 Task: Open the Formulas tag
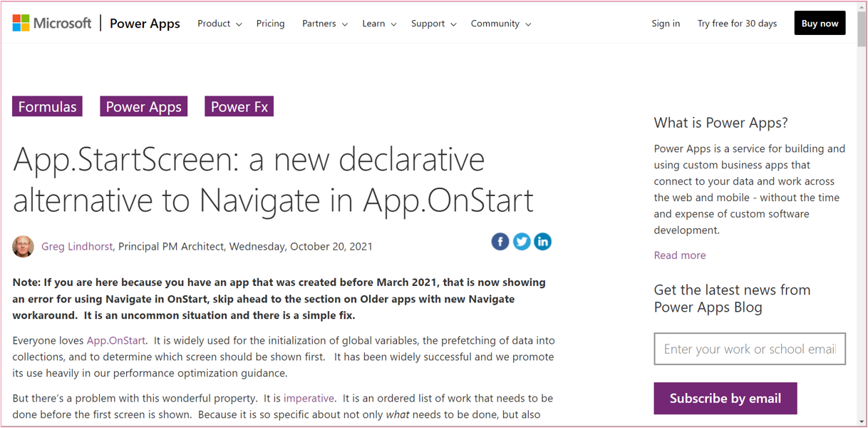coord(47,106)
